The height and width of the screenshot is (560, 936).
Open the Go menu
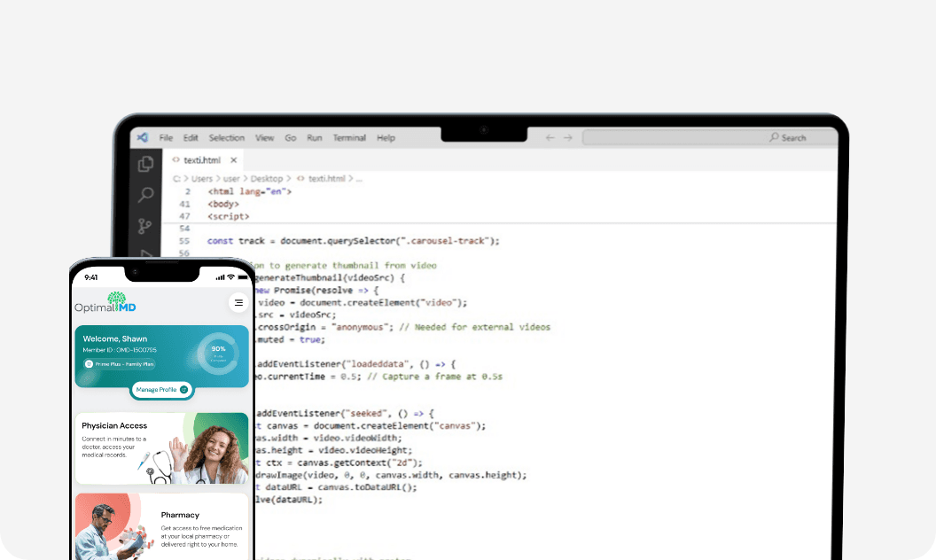click(x=291, y=137)
